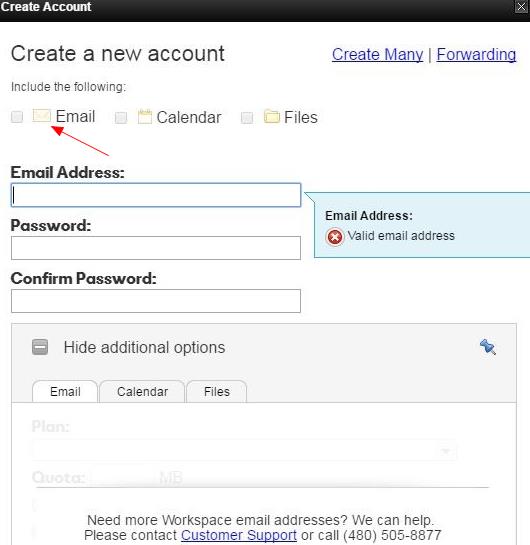Focus the Password input field
Viewport: 530px width, 545px height.
[156, 248]
